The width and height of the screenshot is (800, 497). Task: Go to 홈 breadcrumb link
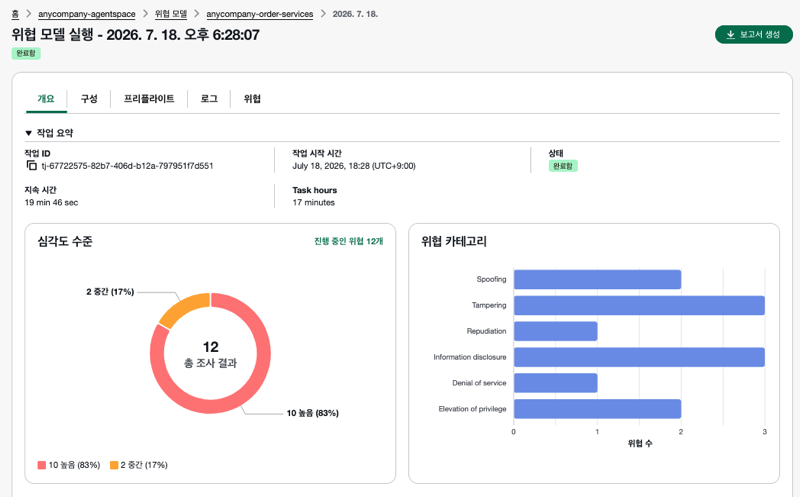pos(15,14)
